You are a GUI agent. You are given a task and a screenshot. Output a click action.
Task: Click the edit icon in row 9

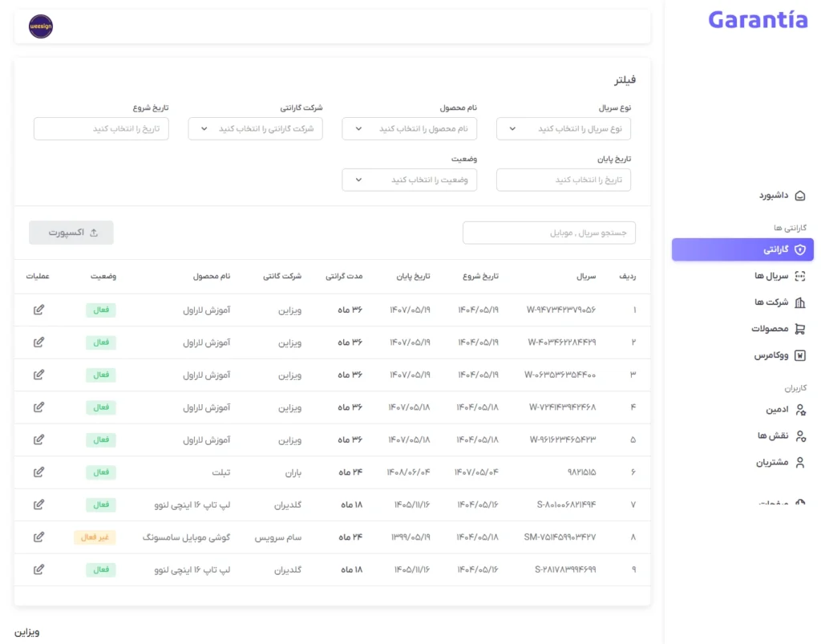(38, 569)
